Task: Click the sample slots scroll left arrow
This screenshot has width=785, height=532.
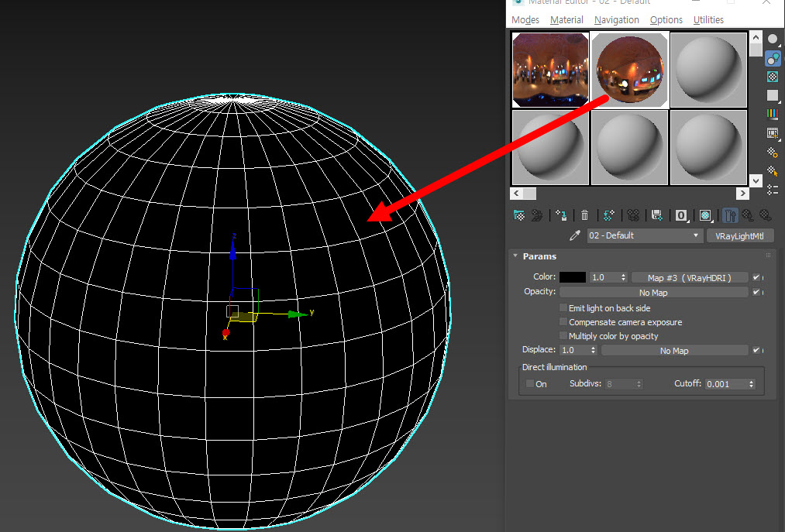Action: pos(516,193)
